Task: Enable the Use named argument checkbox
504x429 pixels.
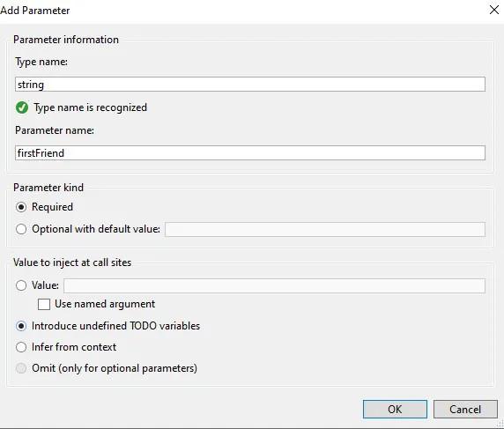Action: (44, 304)
